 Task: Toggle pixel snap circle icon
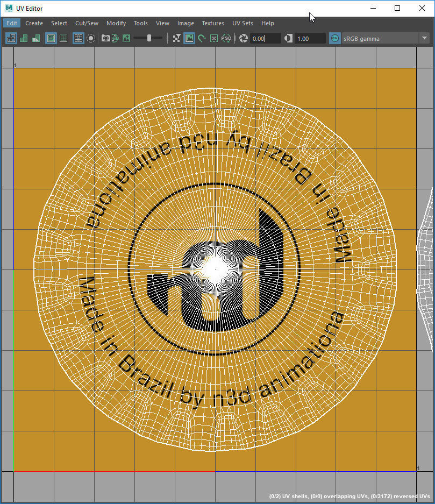91,39
